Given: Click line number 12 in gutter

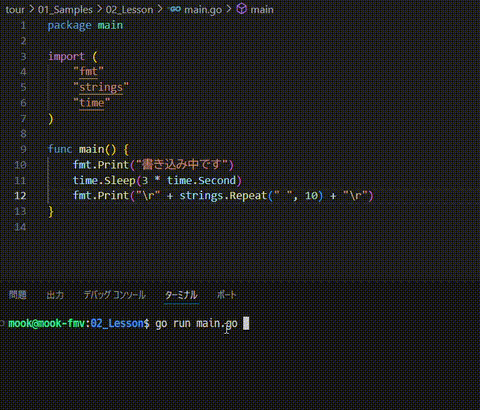Looking at the screenshot, I should [x=20, y=196].
